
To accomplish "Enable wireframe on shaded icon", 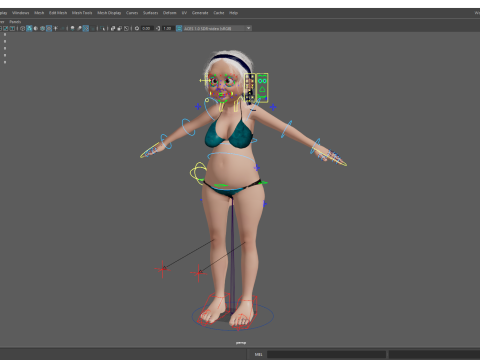I will [42, 28].
